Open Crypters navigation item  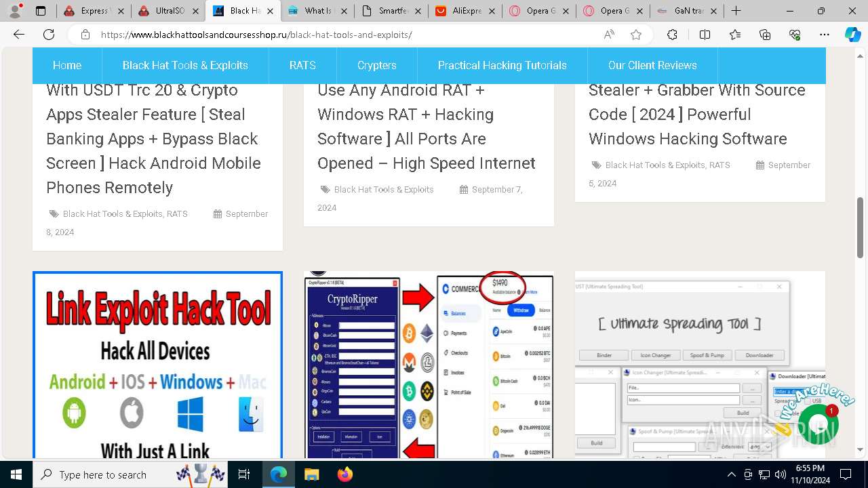point(377,66)
